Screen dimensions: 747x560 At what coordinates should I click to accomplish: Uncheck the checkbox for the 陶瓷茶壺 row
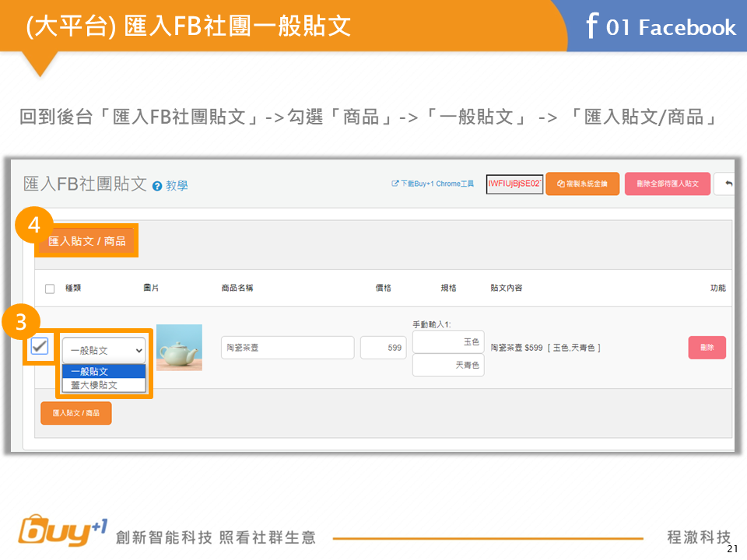40,348
